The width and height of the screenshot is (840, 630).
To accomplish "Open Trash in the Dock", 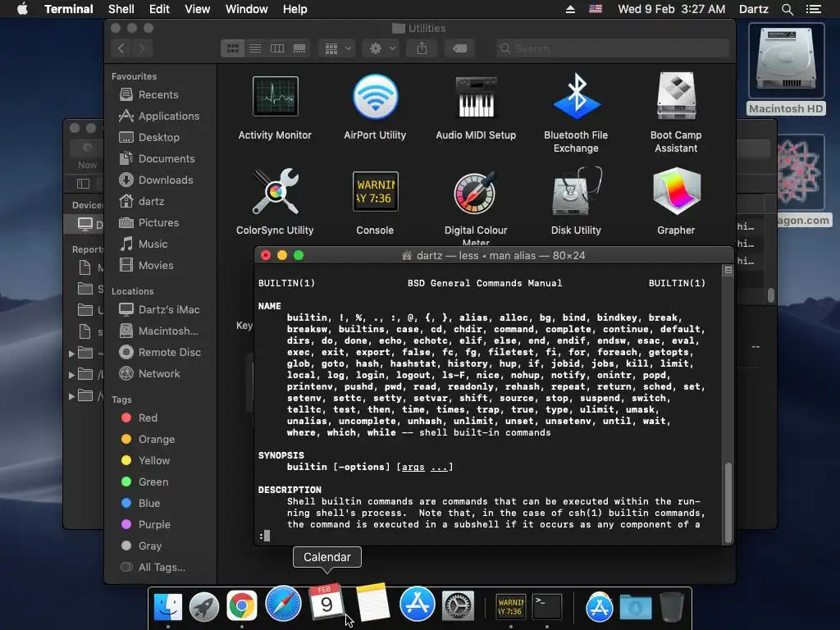I will point(671,606).
